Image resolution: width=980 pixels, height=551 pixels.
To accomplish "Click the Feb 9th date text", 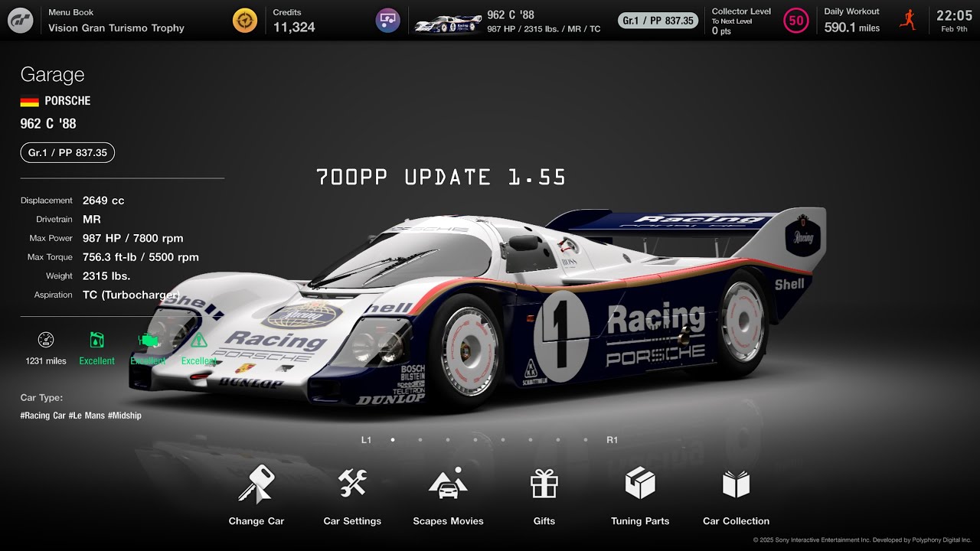I will click(x=954, y=29).
